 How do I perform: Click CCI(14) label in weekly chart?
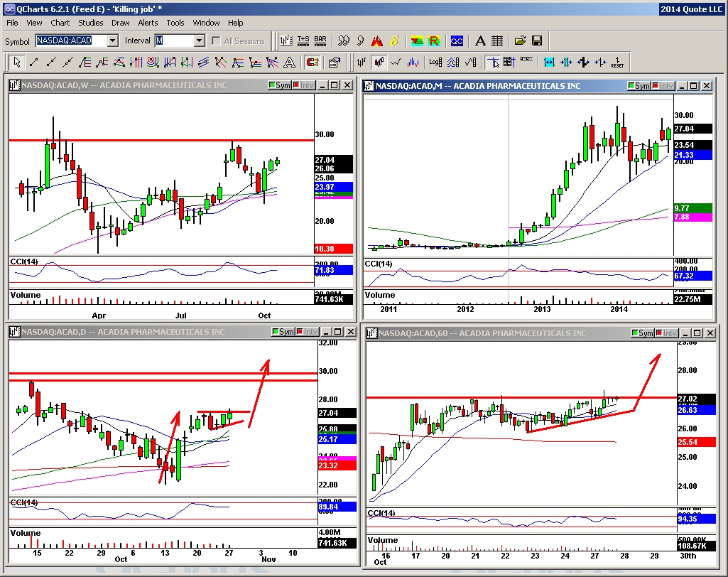coord(24,261)
